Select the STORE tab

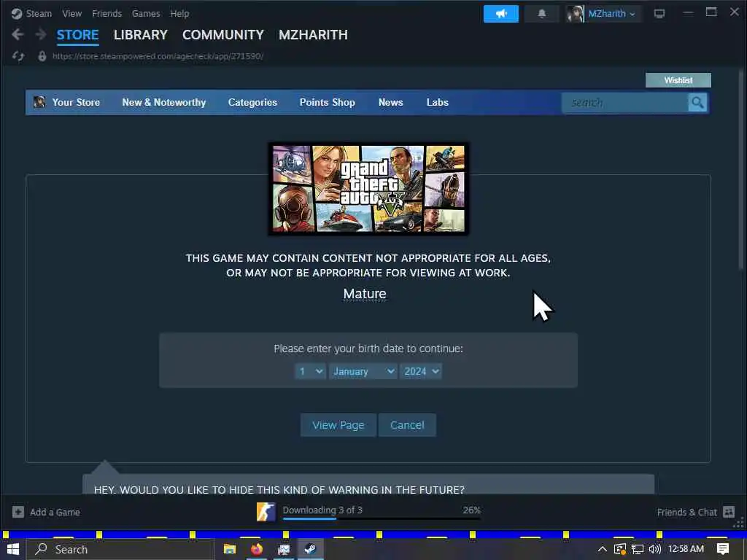(77, 35)
